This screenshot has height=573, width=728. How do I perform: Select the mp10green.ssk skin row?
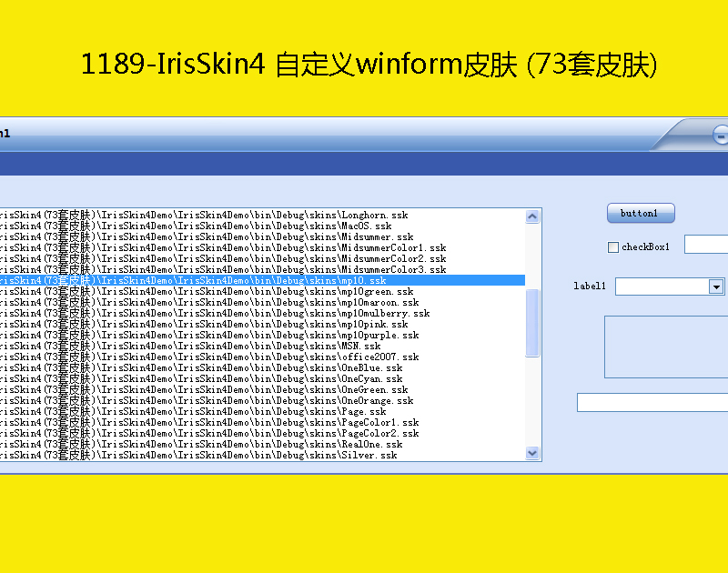coord(262,291)
